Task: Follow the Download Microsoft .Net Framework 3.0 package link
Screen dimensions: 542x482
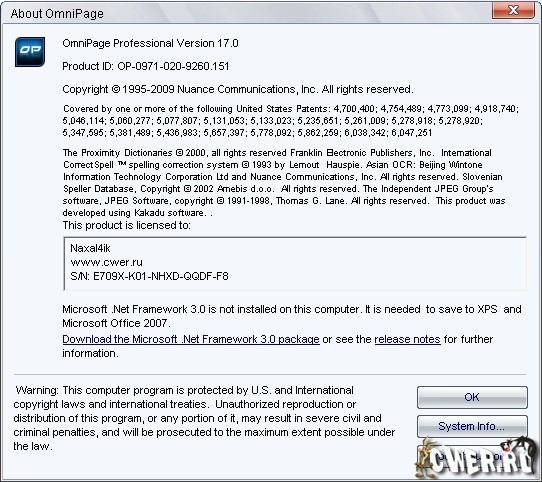Action: tap(191, 339)
